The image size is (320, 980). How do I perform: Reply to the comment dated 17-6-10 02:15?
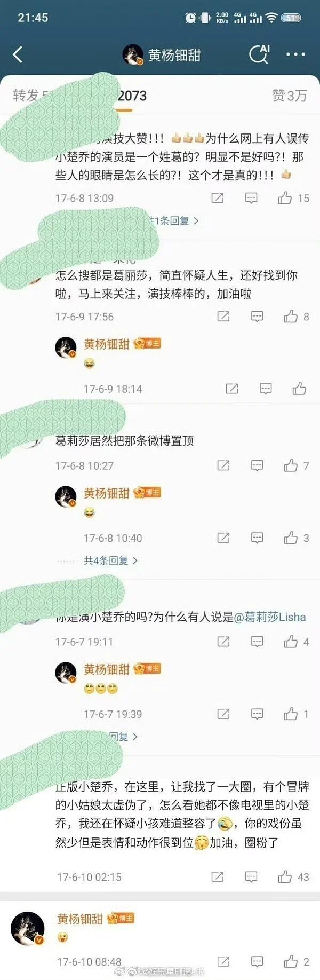pos(251,876)
